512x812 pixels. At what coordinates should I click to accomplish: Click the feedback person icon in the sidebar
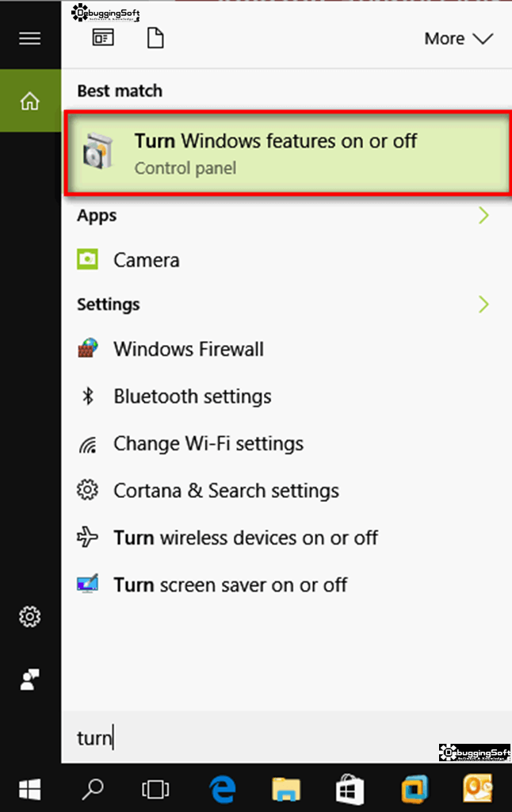30,680
